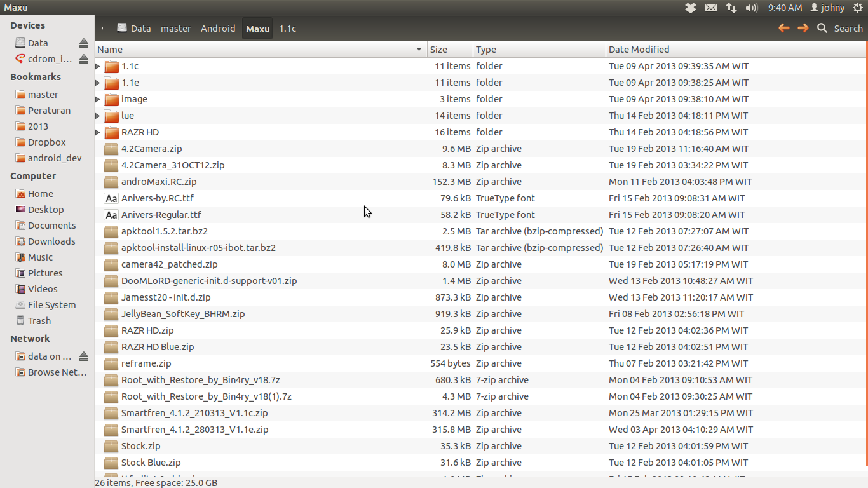868x488 pixels.
Task: Expand the 1.1c folder tree
Action: [x=98, y=66]
